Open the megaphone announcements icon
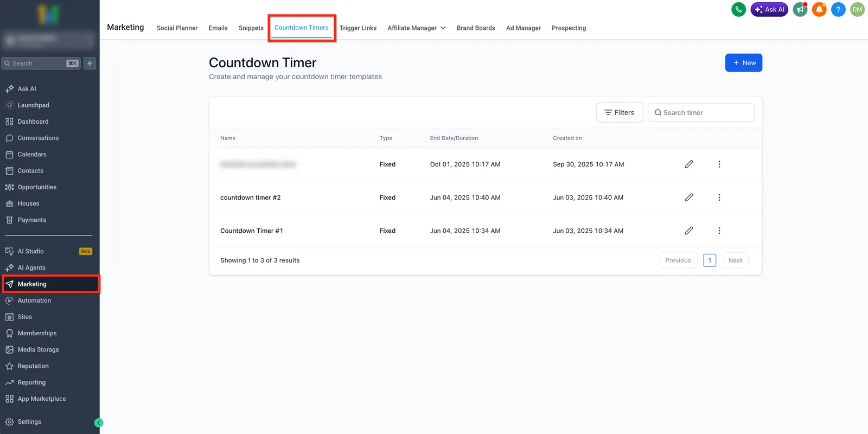Image resolution: width=868 pixels, height=434 pixels. pyautogui.click(x=800, y=9)
